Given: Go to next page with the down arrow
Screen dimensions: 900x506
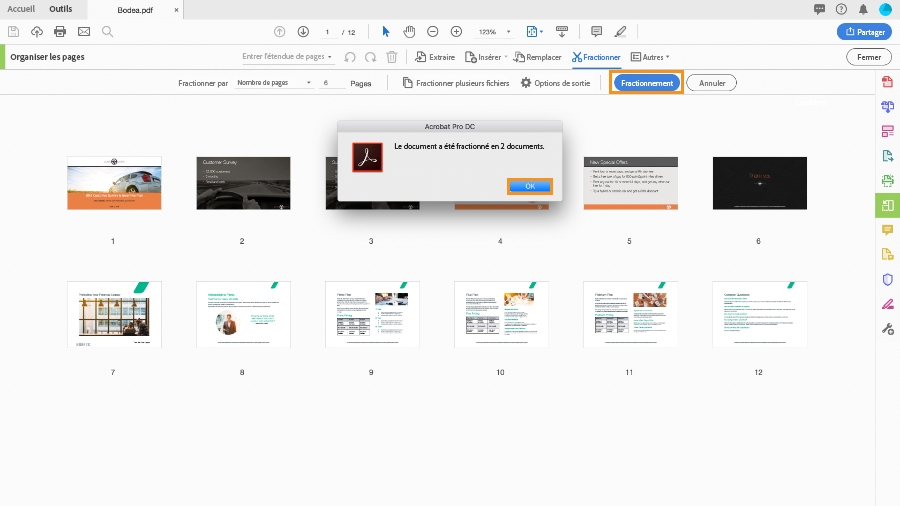Looking at the screenshot, I should 303,32.
